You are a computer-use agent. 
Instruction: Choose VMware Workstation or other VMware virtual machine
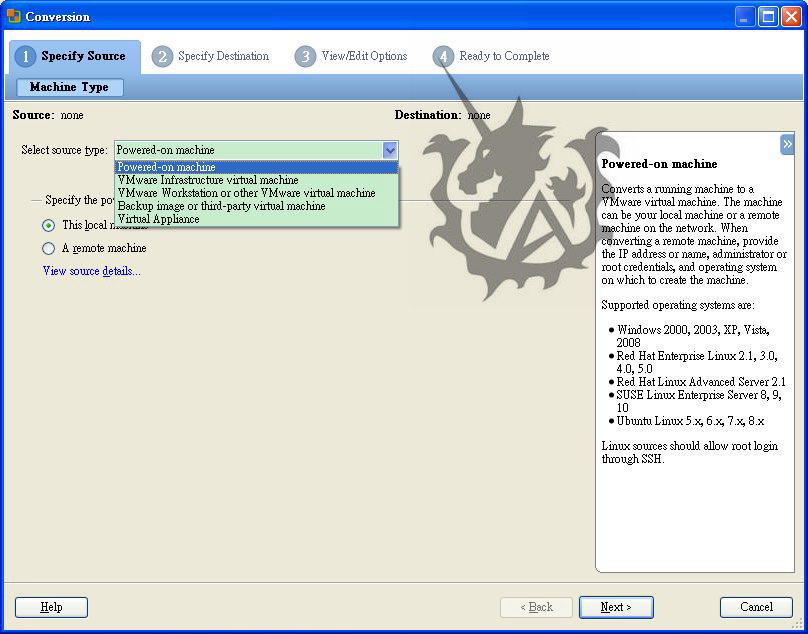[x=257, y=193]
